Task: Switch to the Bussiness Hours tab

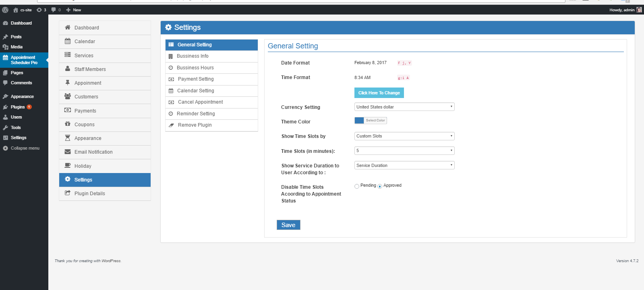Action: (x=195, y=68)
